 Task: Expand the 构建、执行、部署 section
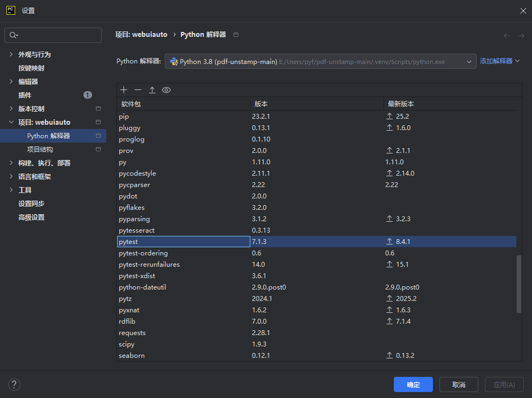point(11,163)
